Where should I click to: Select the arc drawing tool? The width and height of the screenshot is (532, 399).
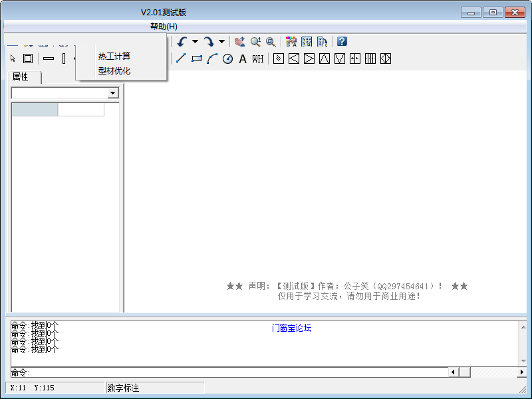[x=212, y=59]
